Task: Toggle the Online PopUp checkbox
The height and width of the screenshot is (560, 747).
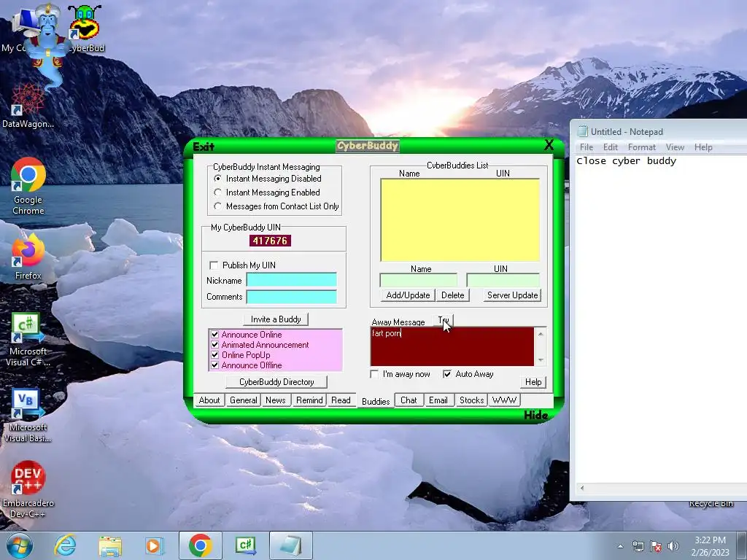Action: 215,355
